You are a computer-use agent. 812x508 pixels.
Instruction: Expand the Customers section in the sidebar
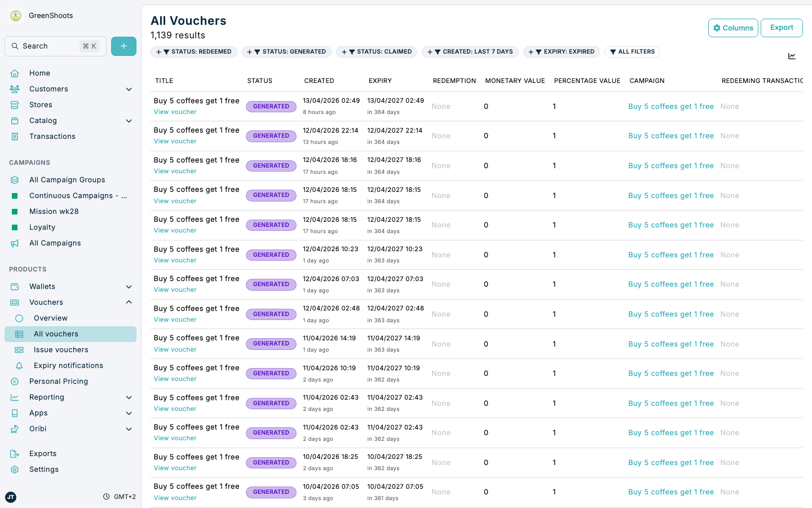(x=129, y=89)
